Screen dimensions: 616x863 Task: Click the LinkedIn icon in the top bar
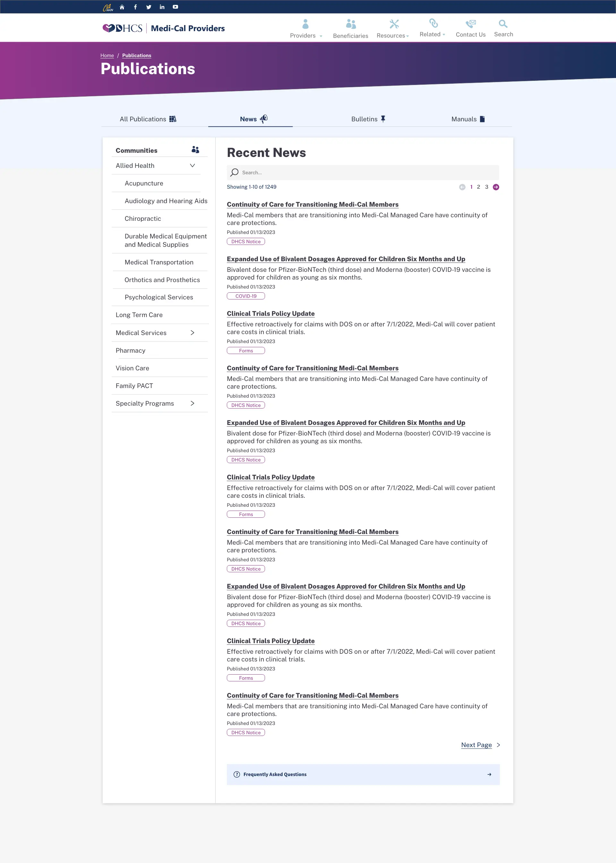(162, 6)
